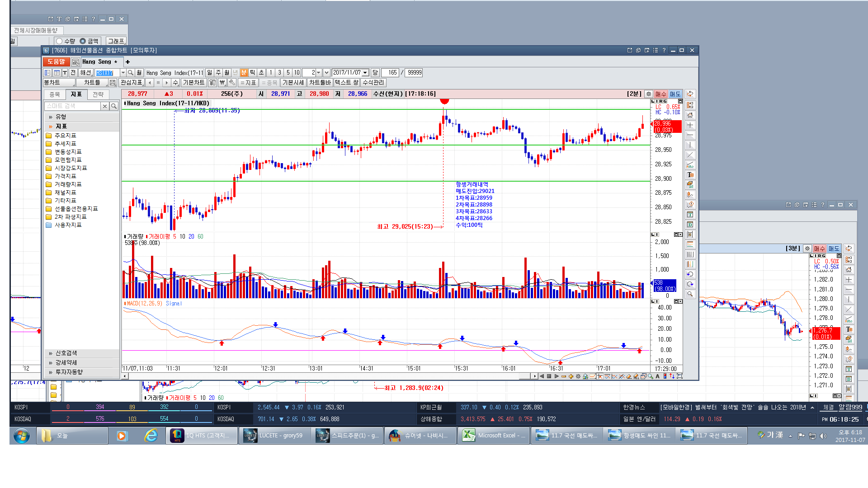Add a new chart tab with plus

coord(127,62)
